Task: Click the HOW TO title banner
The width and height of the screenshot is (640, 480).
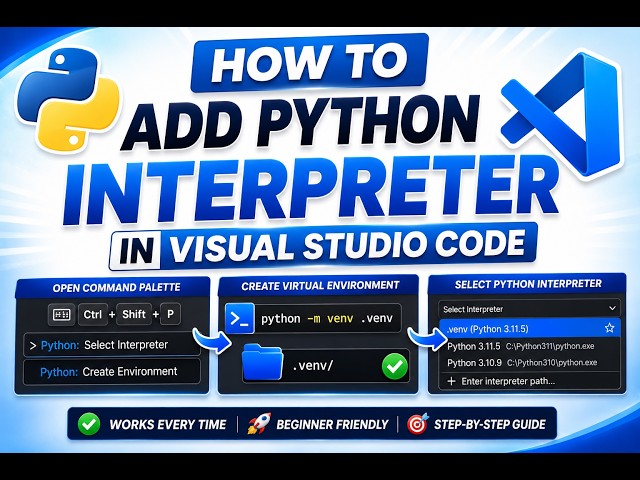Action: 309,62
